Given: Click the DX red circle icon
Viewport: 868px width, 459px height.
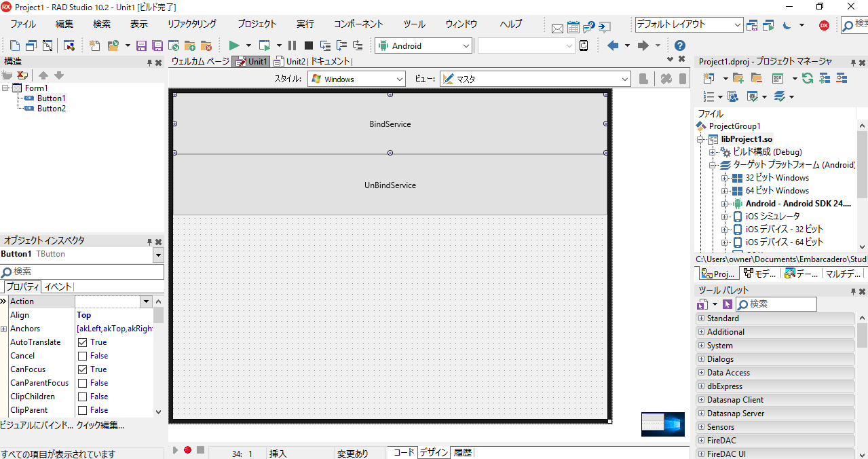Looking at the screenshot, I should (824, 25).
